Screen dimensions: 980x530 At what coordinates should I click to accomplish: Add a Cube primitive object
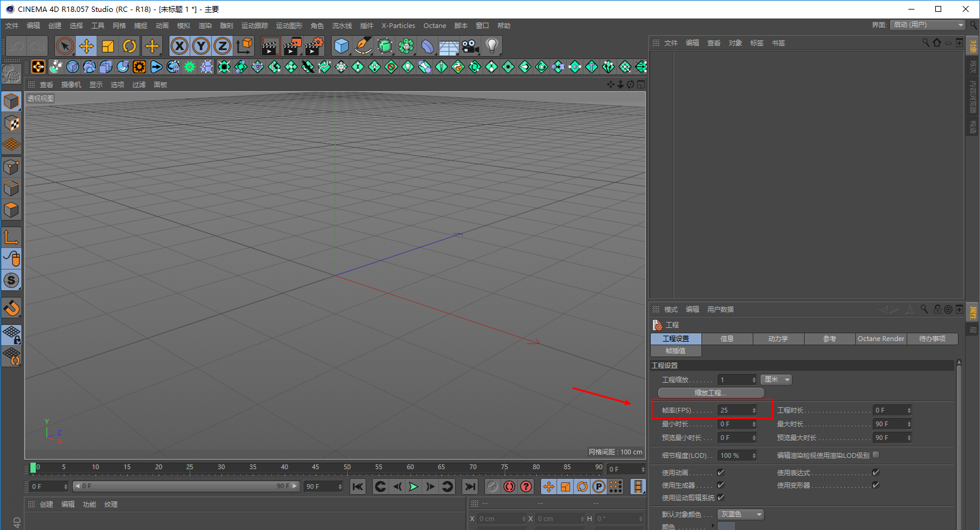(x=342, y=46)
